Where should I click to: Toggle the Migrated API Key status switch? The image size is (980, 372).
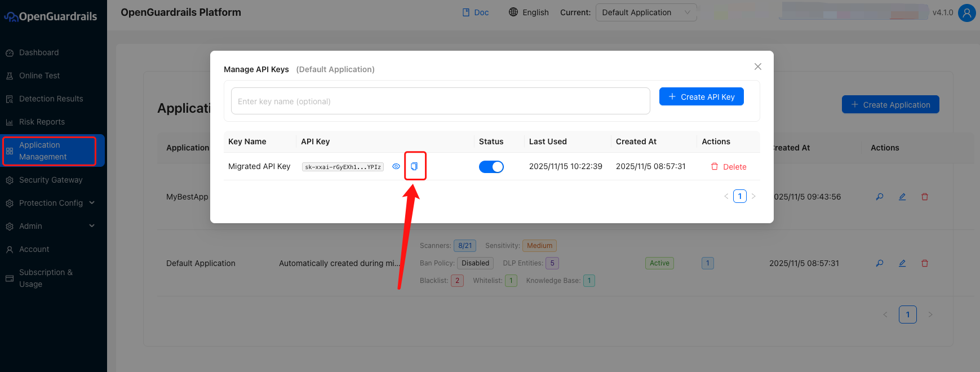pyautogui.click(x=491, y=167)
